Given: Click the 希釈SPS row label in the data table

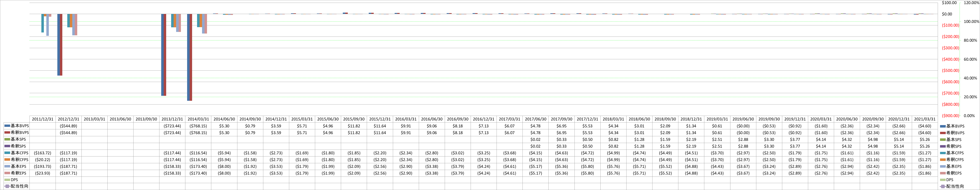Looking at the screenshot, I should coord(18,146).
